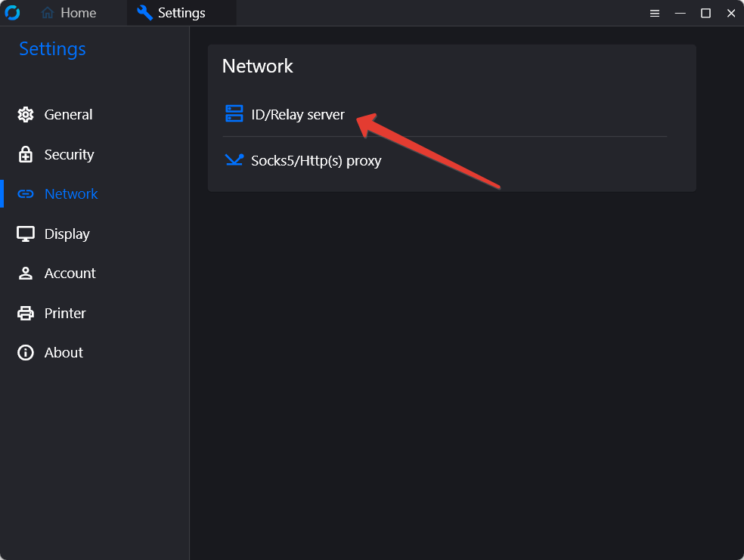Go to Security settings section
744x560 pixels.
pos(70,155)
